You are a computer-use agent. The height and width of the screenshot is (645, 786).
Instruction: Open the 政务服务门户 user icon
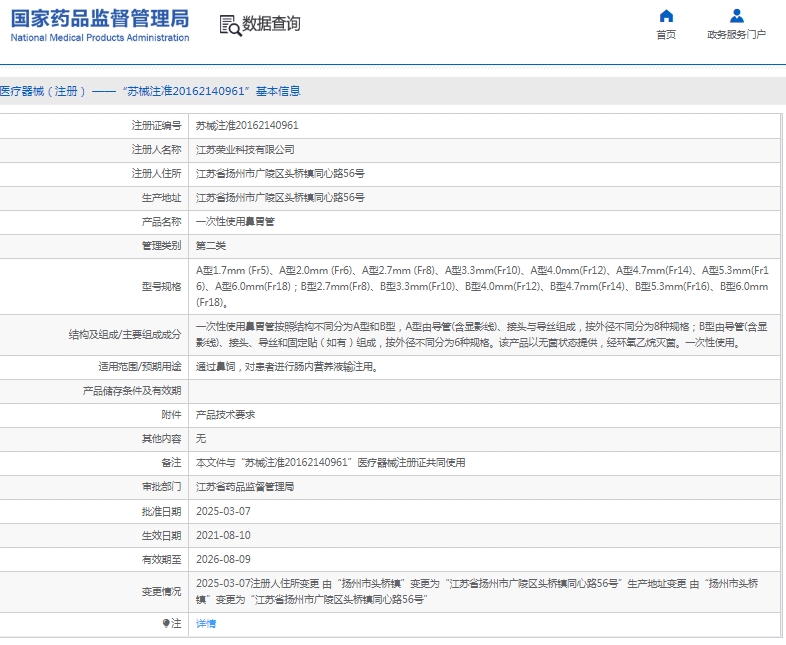coord(736,16)
